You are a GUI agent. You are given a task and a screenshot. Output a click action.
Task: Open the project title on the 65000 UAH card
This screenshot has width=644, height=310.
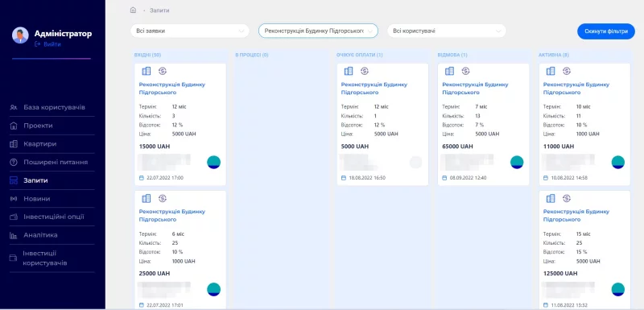pyautogui.click(x=475, y=89)
